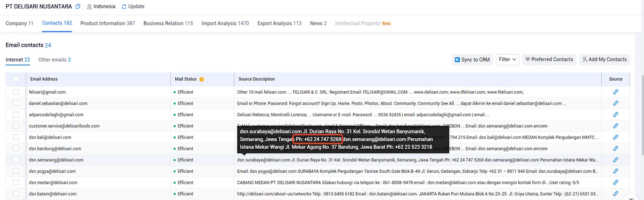This screenshot has width=644, height=200.
Task: Select checkbox for dsn.yogya@delisari.com
Action: (16, 171)
